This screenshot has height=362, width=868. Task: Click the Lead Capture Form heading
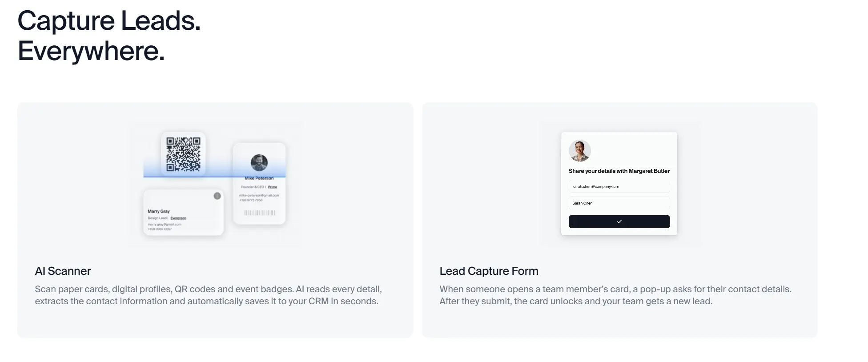point(489,271)
